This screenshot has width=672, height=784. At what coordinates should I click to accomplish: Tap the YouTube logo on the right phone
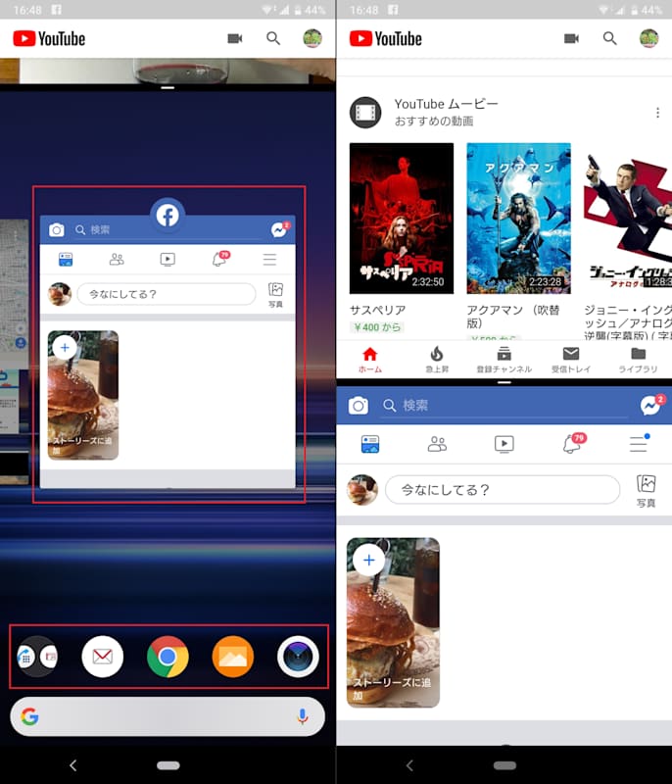pos(386,38)
